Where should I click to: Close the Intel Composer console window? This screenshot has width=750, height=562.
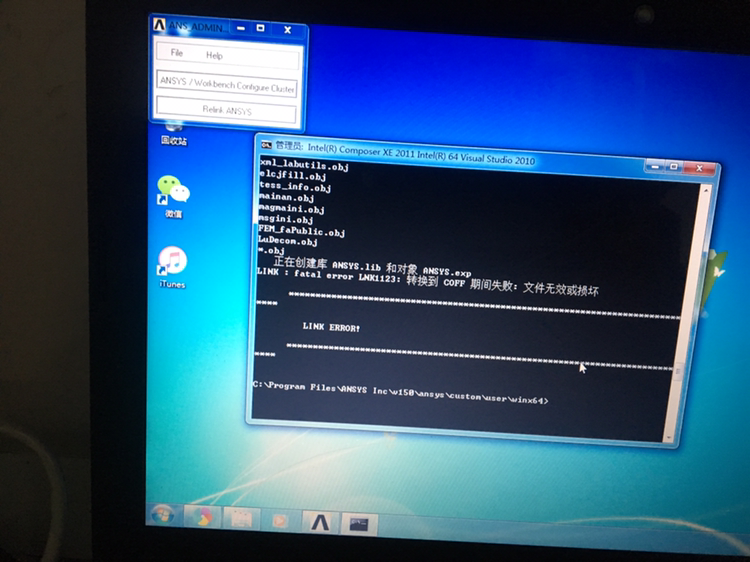pos(699,168)
